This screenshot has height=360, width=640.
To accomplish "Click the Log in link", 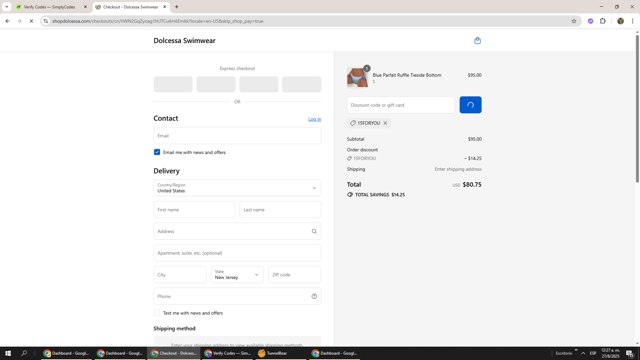I will (314, 119).
